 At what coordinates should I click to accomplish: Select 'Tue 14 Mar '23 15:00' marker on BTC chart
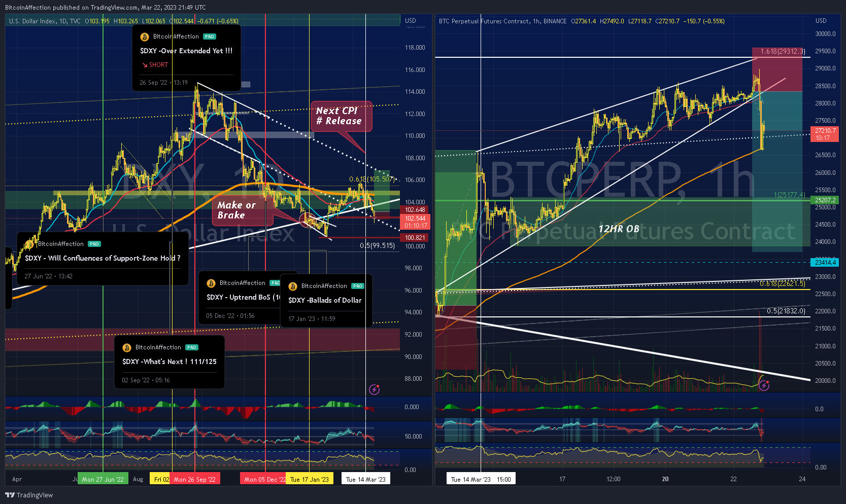tap(481, 479)
